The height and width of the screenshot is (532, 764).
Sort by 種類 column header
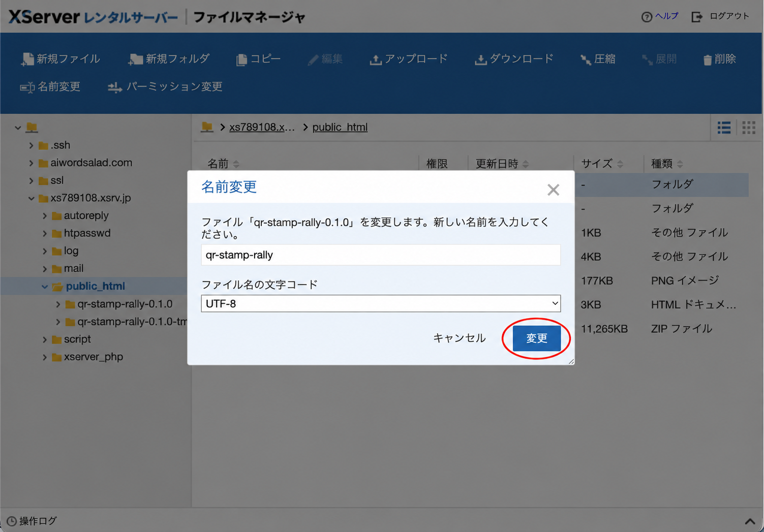667,164
